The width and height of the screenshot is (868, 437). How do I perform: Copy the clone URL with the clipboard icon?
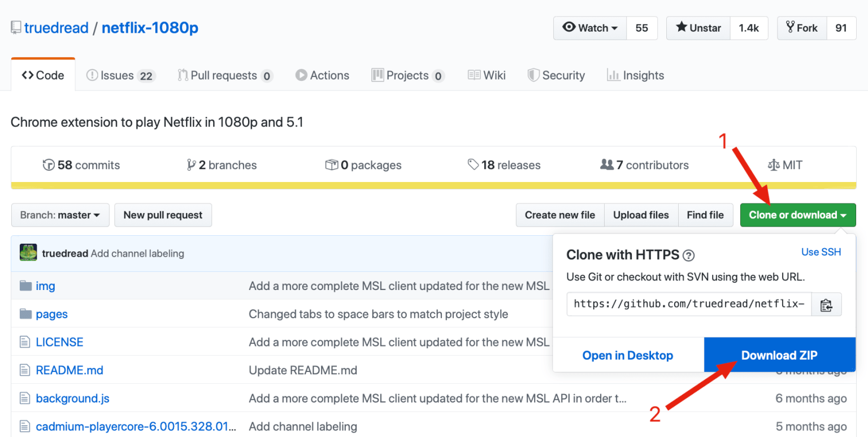coord(826,304)
